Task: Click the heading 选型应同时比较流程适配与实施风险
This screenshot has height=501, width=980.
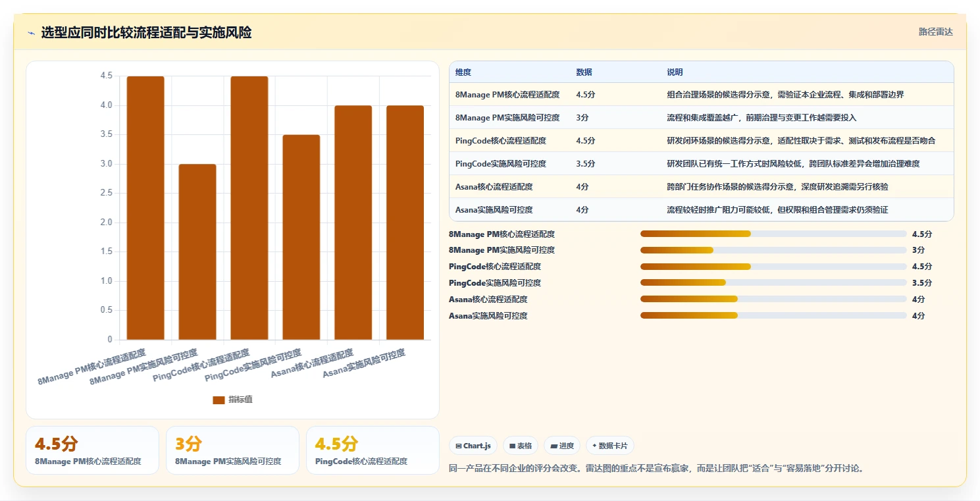Action: [146, 33]
